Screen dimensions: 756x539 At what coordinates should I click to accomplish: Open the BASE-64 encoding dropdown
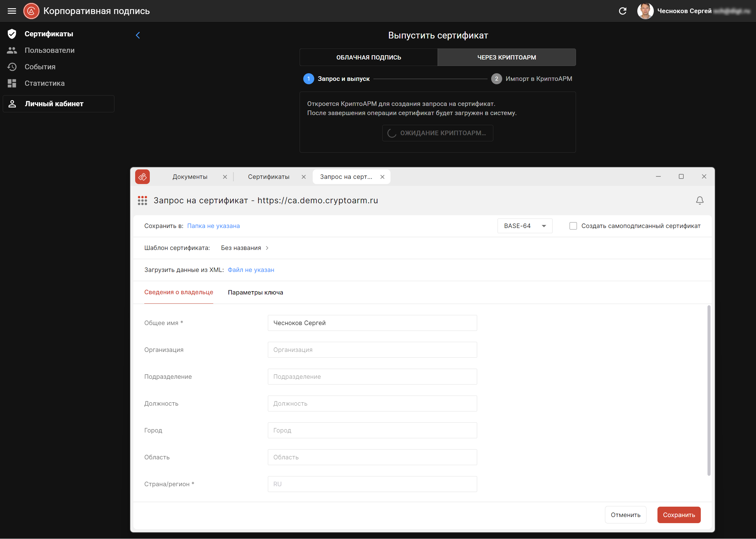pos(525,226)
